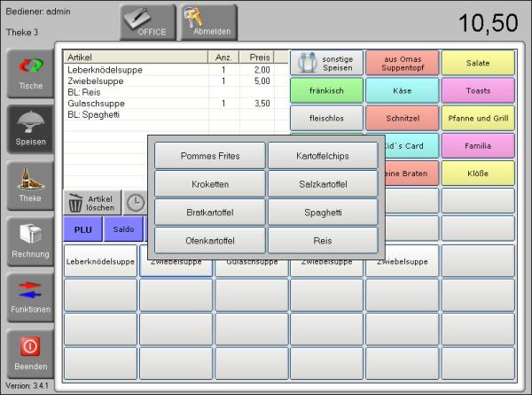
Task: Open the OFFICE back-office button
Action: point(147,22)
